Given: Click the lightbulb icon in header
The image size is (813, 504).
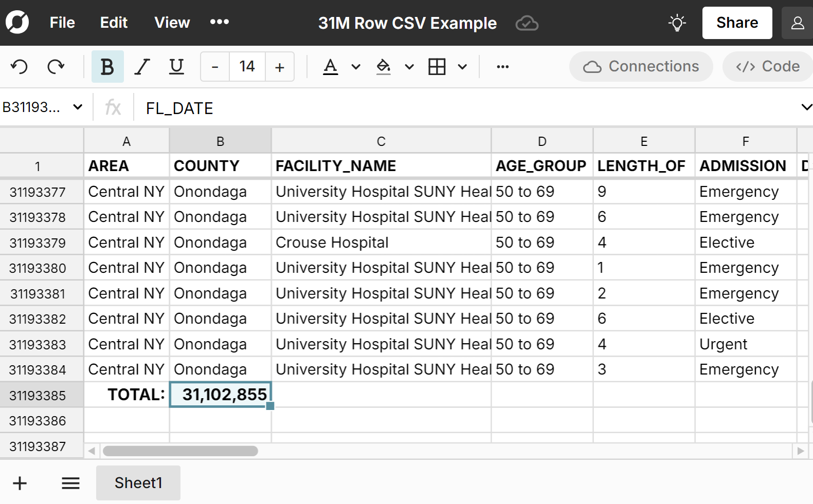Looking at the screenshot, I should (677, 23).
